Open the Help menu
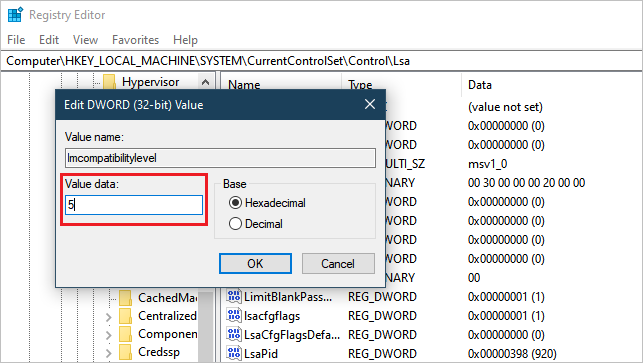 [x=185, y=40]
